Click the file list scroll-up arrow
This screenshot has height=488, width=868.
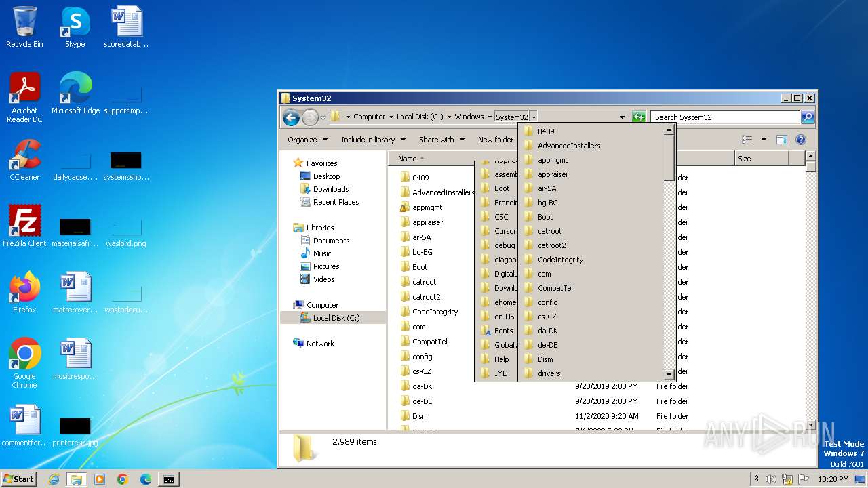pyautogui.click(x=810, y=157)
